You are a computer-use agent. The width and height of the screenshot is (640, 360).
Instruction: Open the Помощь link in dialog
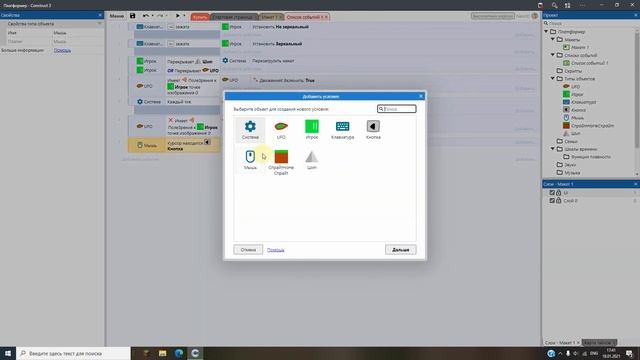(x=276, y=250)
